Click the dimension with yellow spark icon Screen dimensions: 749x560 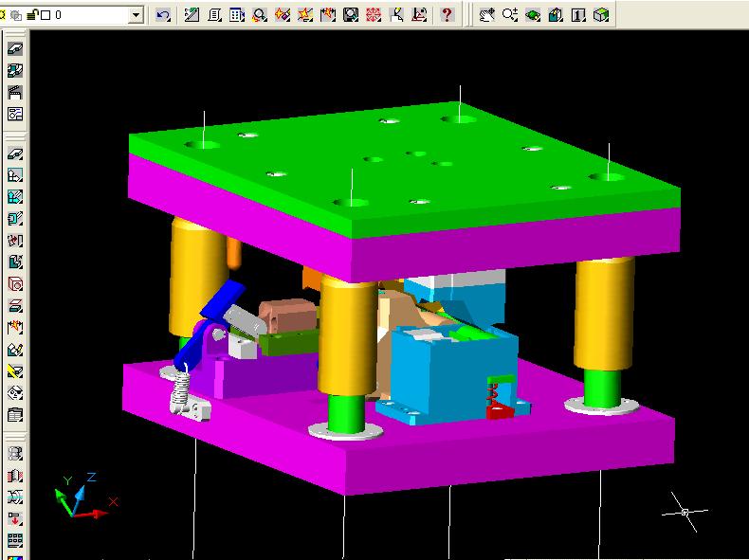click(15, 328)
